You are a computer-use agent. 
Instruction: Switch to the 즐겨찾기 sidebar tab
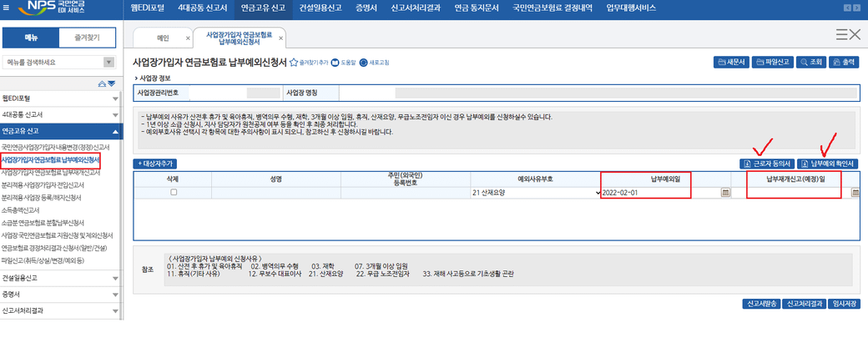(x=88, y=38)
